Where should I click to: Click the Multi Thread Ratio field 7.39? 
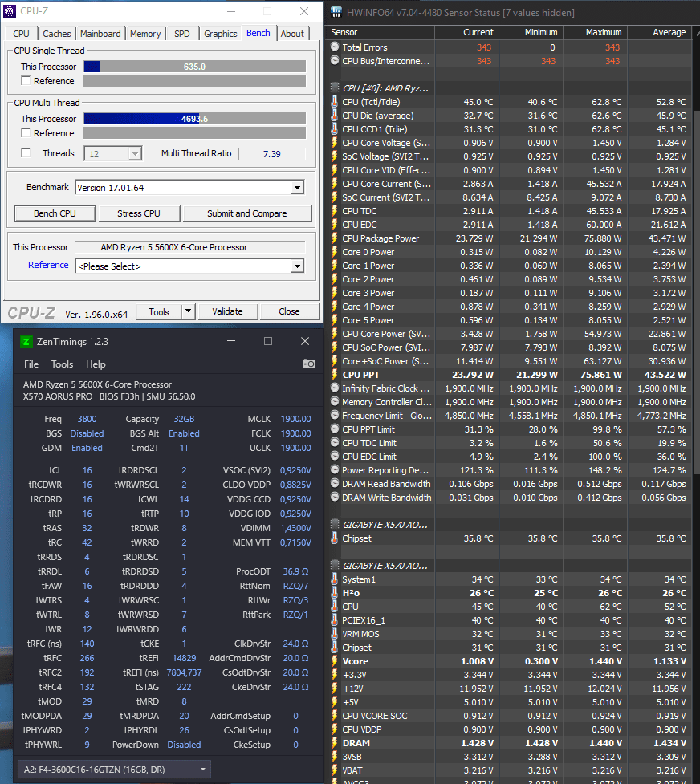pos(271,153)
